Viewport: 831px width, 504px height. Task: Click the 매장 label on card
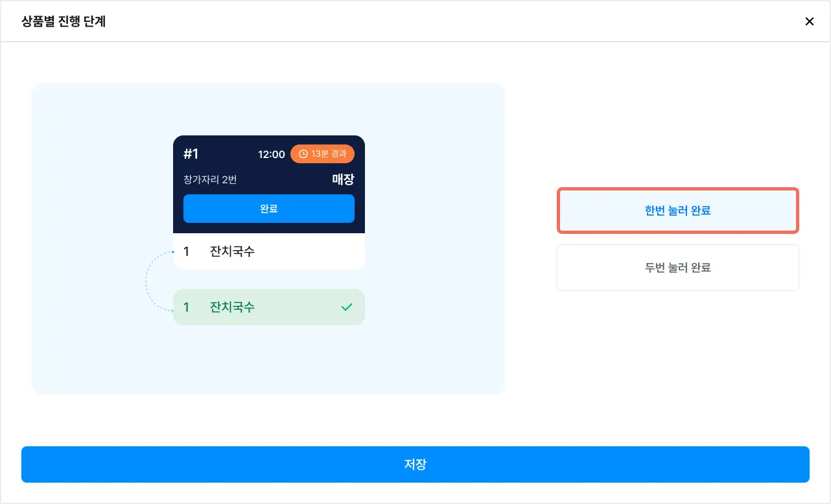[x=343, y=179]
